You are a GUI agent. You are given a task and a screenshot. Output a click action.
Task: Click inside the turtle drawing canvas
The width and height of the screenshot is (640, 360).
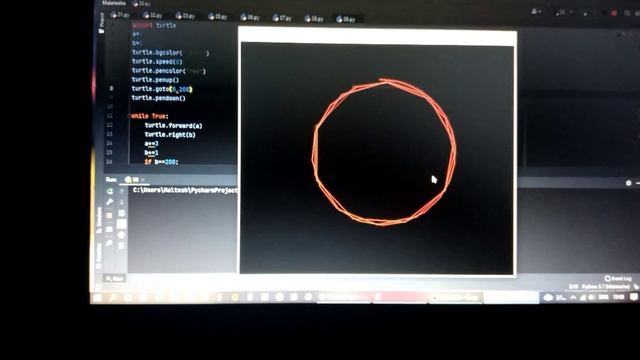(x=377, y=159)
